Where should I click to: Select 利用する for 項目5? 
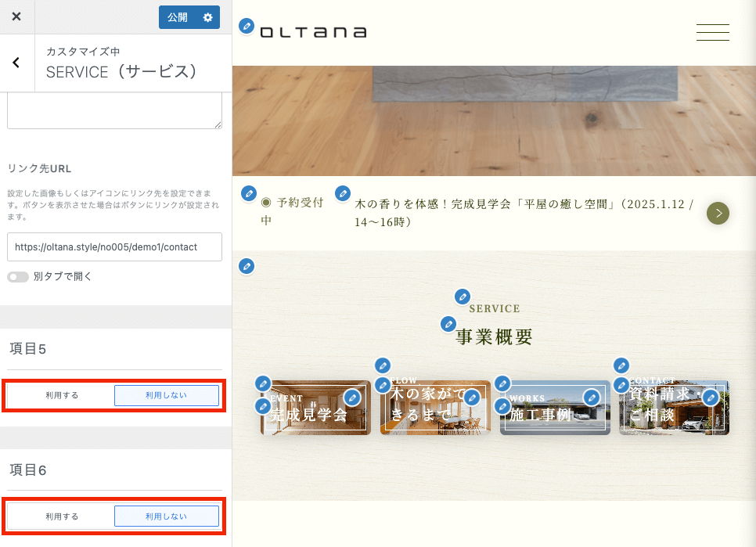click(x=62, y=395)
